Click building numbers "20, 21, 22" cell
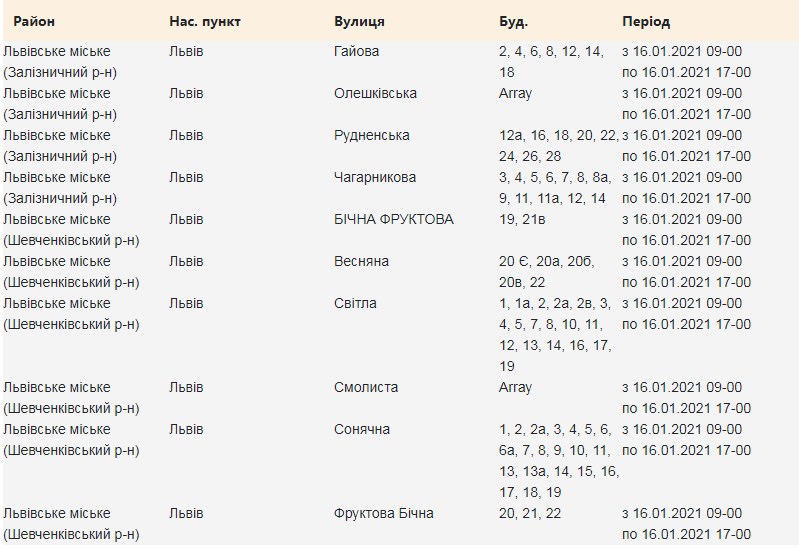The image size is (799, 548). (x=530, y=513)
